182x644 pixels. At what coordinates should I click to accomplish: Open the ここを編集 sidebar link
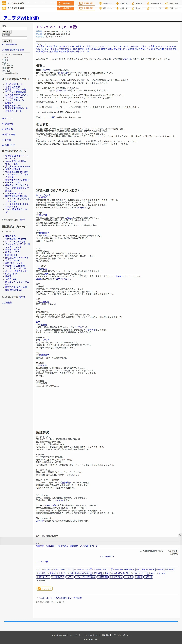(7, 302)
